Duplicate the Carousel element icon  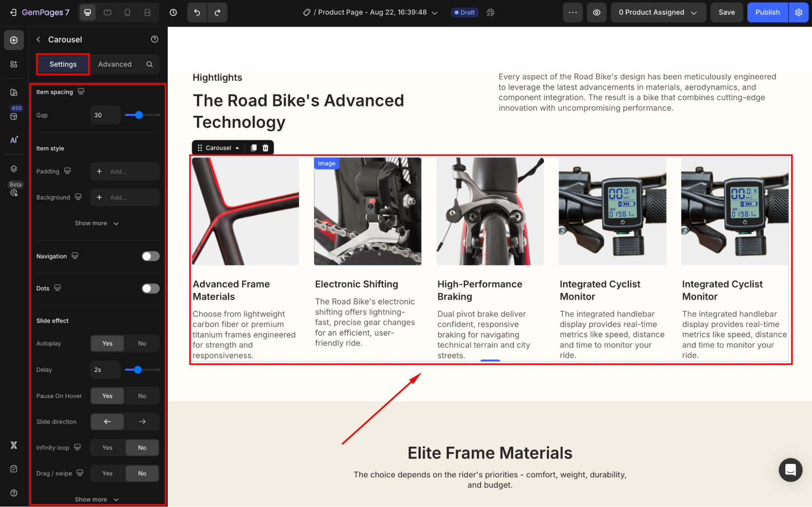[253, 148]
